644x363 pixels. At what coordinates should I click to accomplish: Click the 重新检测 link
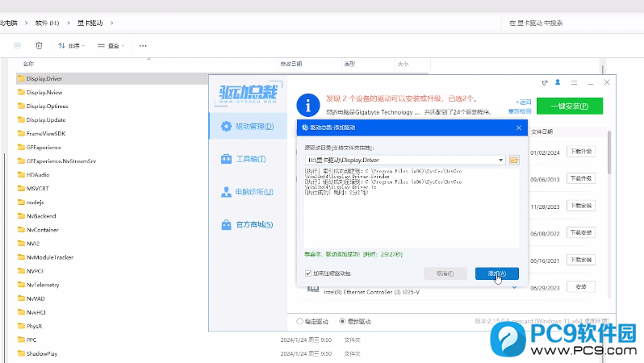pos(520,111)
